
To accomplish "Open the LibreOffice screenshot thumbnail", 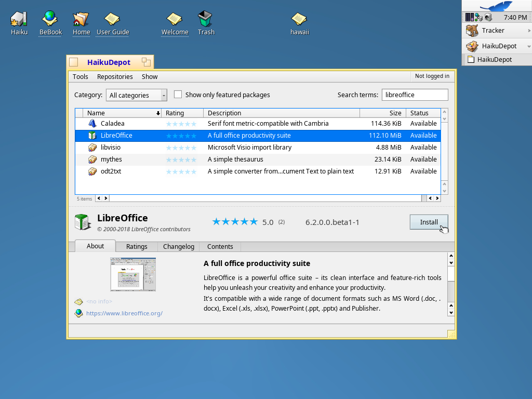I will tap(133, 274).
